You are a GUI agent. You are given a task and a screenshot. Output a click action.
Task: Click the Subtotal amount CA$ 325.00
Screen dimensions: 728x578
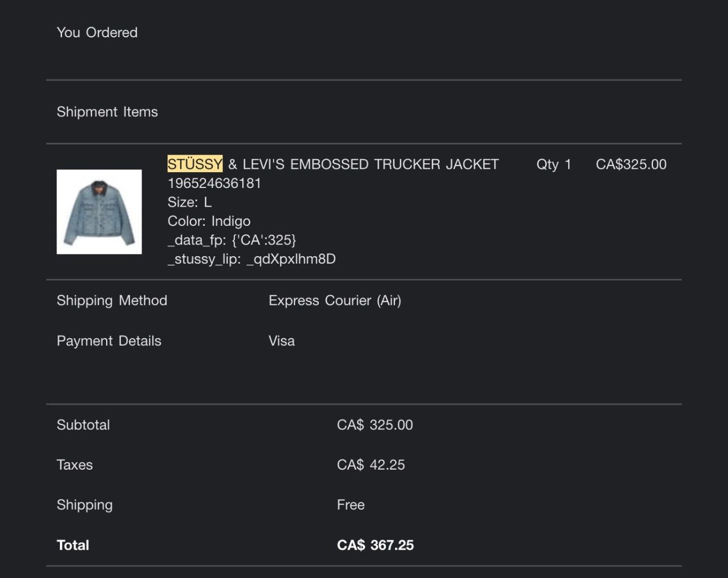375,425
